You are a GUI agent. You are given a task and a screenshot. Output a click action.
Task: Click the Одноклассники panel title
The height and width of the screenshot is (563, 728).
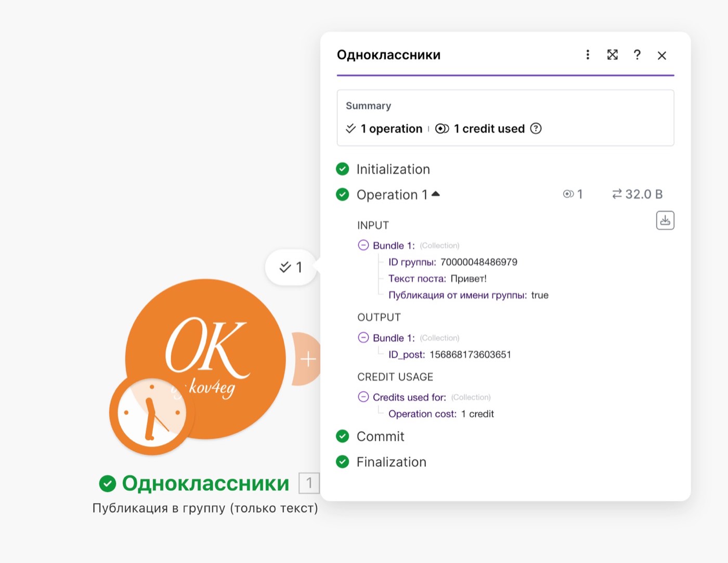point(388,55)
